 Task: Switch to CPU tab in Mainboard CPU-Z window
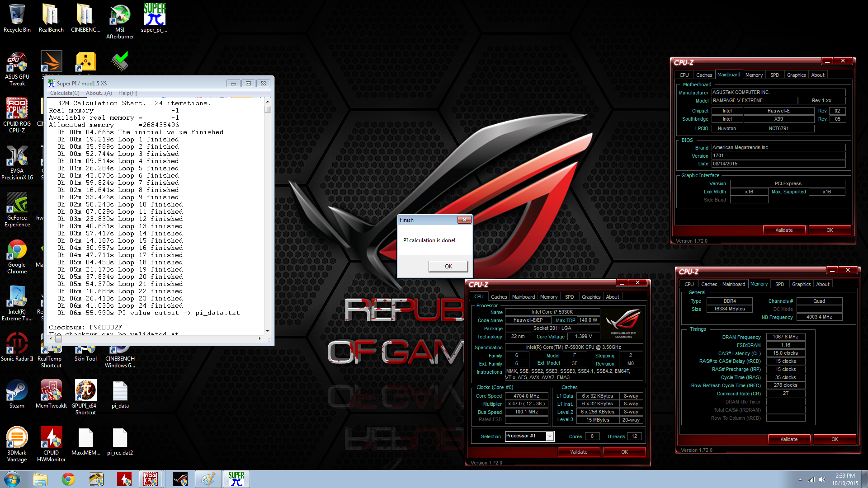click(x=684, y=75)
